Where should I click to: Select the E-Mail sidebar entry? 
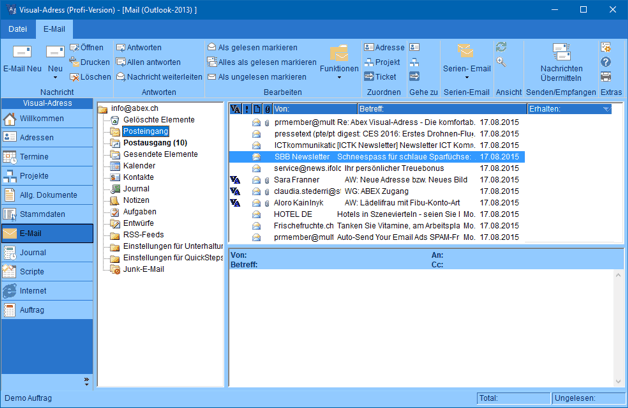(x=47, y=233)
